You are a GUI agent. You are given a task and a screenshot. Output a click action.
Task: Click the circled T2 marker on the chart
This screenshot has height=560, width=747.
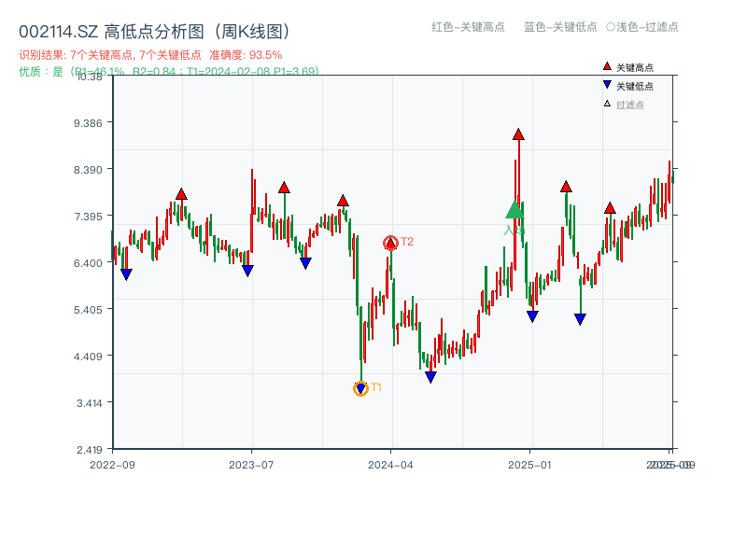[x=391, y=242]
